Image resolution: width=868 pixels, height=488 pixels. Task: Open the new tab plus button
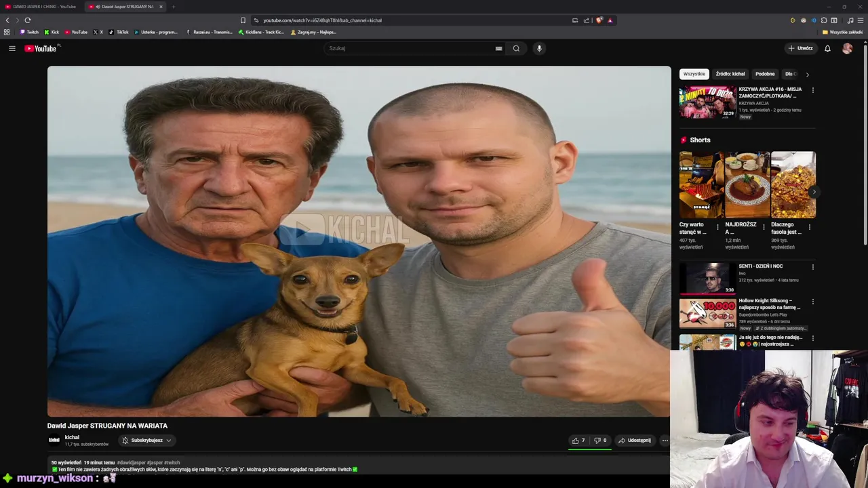173,7
